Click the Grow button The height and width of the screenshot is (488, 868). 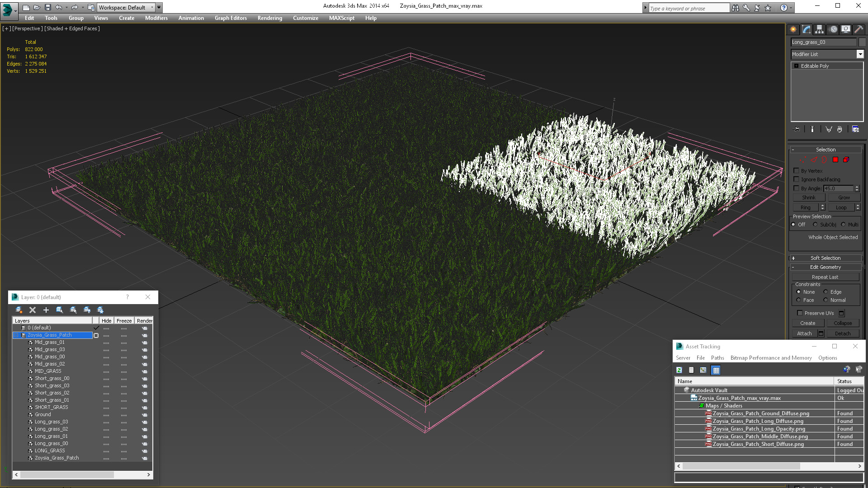844,197
